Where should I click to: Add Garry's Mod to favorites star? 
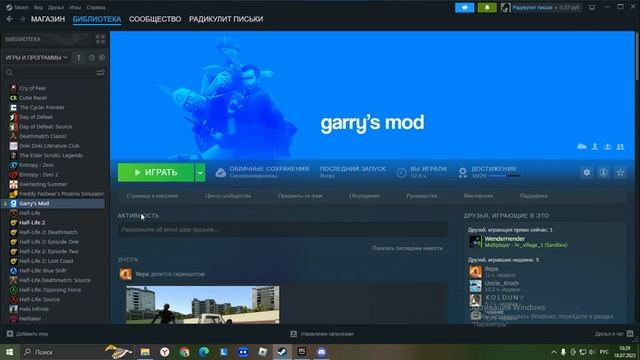pos(620,173)
